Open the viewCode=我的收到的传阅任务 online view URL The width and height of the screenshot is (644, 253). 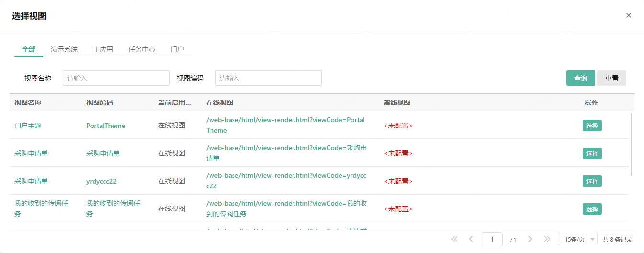(287, 208)
